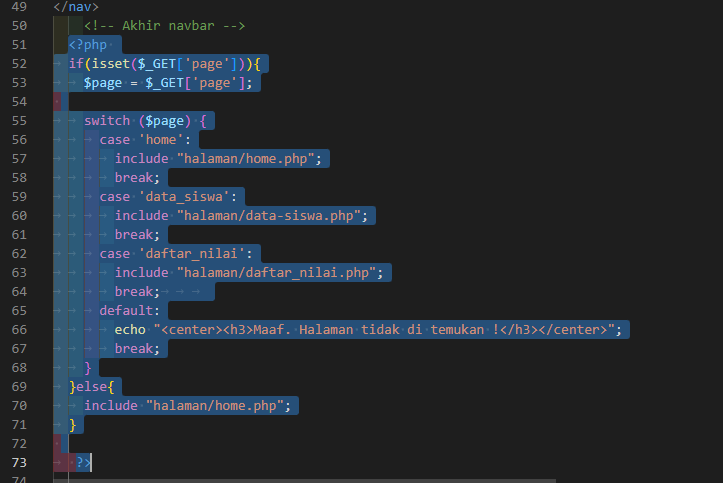The image size is (723, 483).
Task: Click line number 50 in the gutter
Action: (19, 26)
